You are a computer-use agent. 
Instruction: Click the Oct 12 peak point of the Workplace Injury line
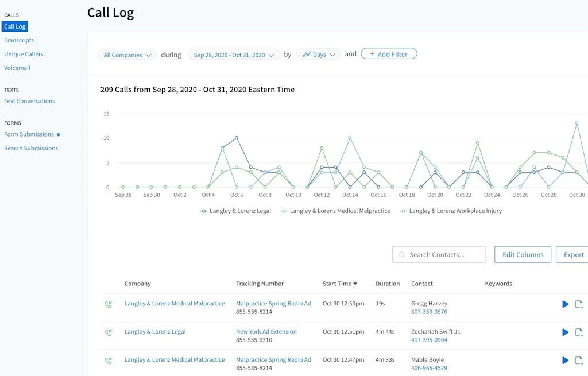coord(322,148)
